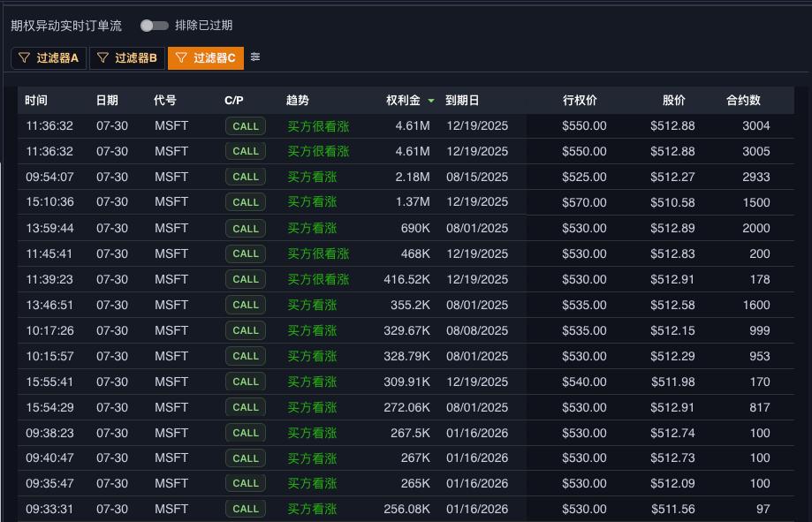
Task: Click the CALL badge in 13:59:44 row
Action: tap(246, 228)
